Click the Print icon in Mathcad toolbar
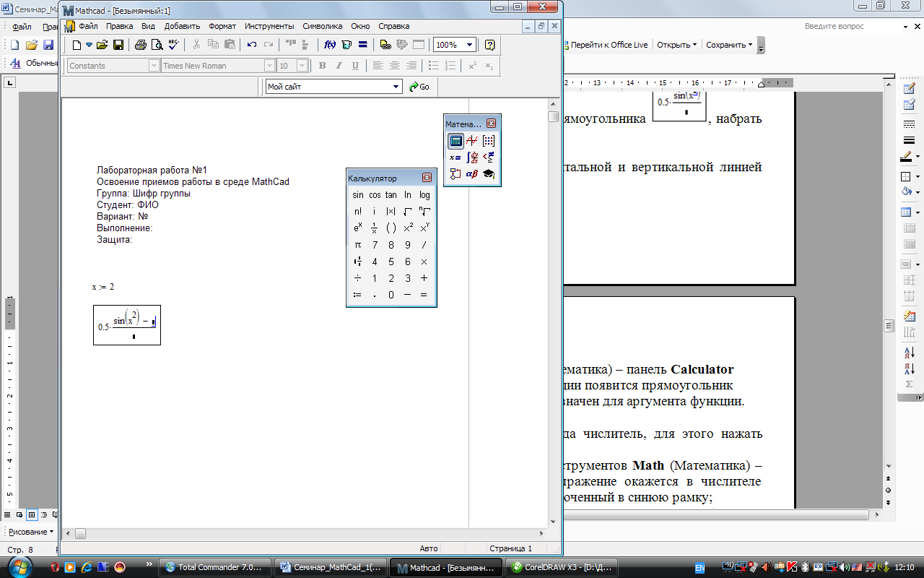 click(141, 45)
